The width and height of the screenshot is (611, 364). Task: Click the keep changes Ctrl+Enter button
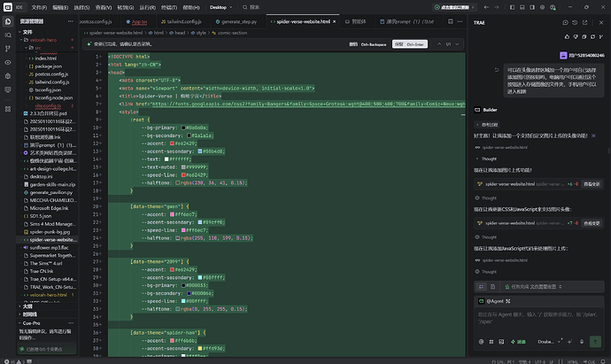coord(409,44)
